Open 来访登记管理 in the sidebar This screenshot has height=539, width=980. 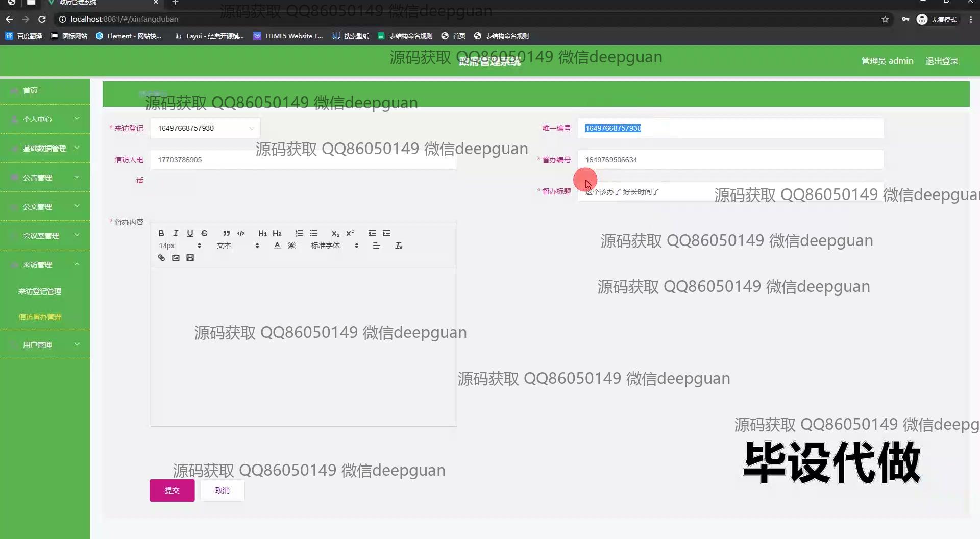click(x=40, y=291)
